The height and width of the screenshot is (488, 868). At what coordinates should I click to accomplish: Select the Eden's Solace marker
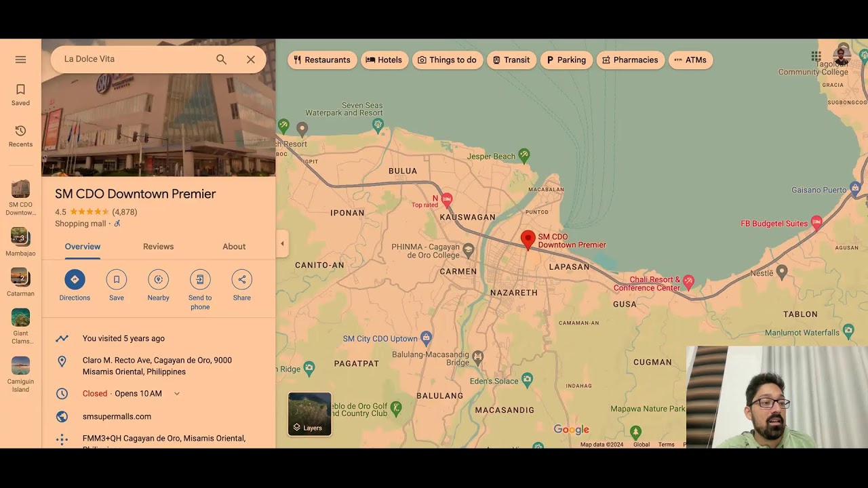coord(527,380)
